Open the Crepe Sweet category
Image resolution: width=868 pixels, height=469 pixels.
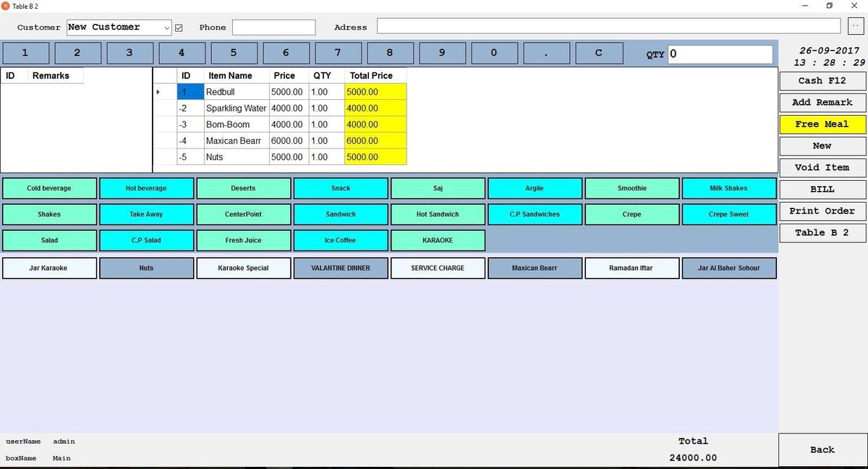[x=729, y=214]
